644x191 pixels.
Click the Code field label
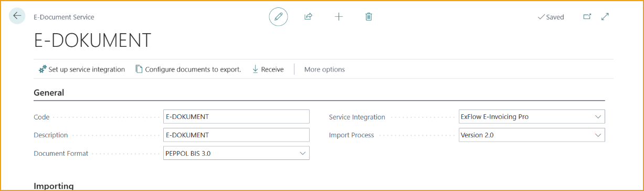click(41, 117)
